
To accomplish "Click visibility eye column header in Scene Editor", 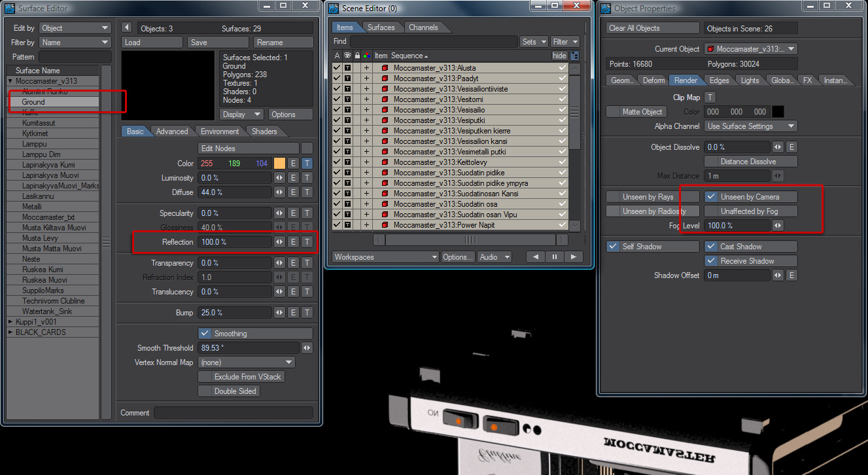I will [347, 56].
